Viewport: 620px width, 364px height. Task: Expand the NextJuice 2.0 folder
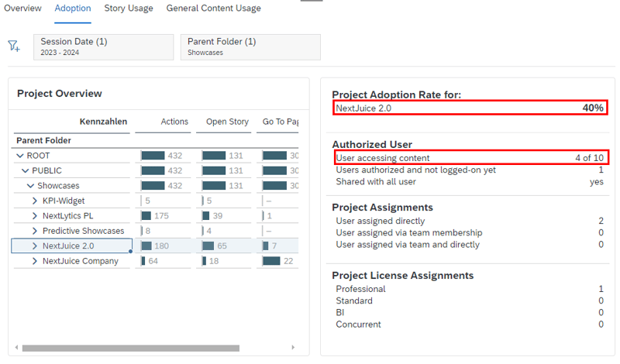35,246
